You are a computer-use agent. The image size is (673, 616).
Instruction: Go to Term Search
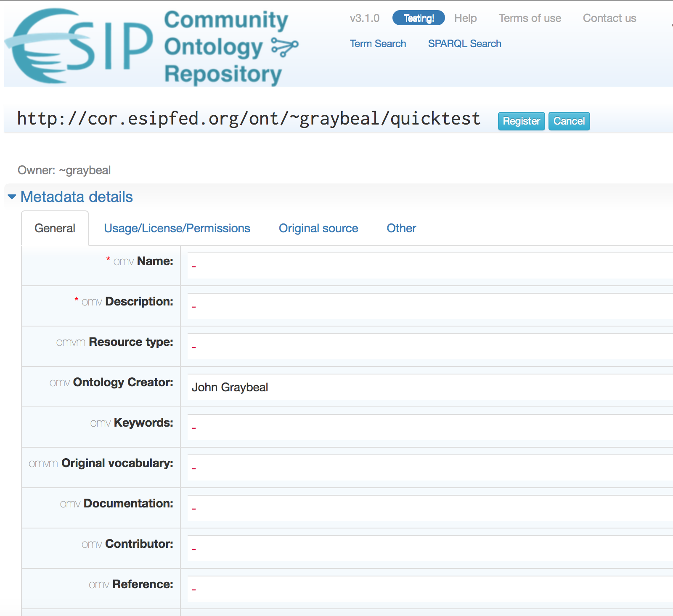[x=378, y=44]
